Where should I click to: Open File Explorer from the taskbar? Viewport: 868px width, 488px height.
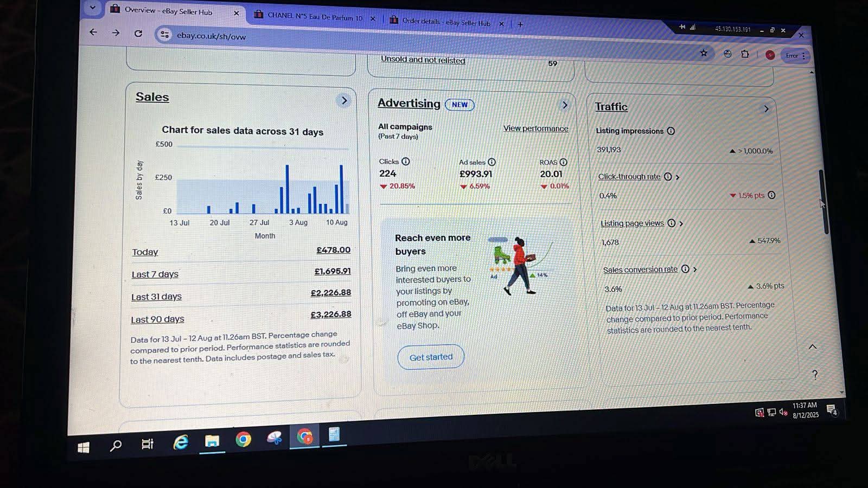212,441
